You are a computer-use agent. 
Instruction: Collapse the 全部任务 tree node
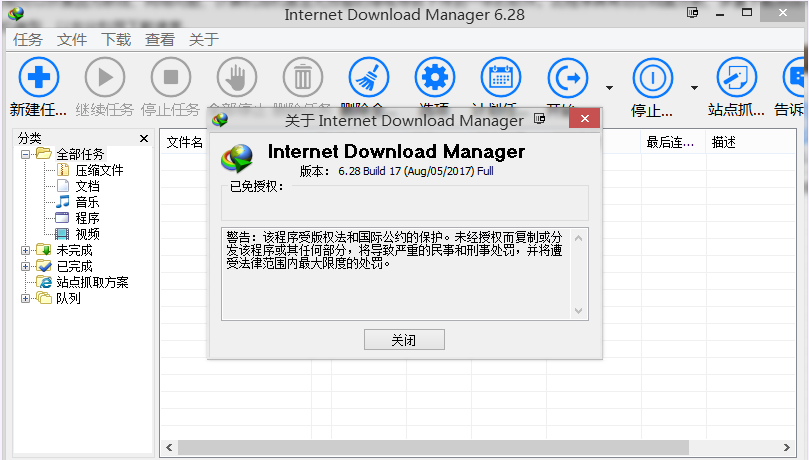pyautogui.click(x=25, y=154)
